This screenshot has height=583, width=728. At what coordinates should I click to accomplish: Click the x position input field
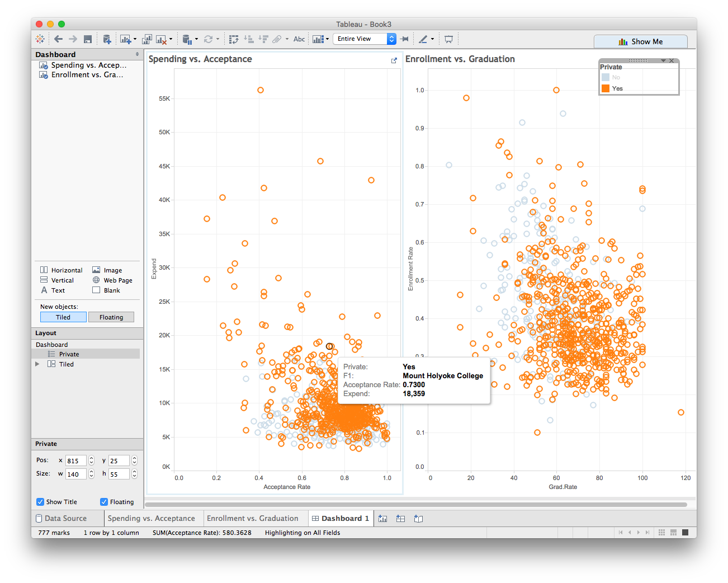76,460
